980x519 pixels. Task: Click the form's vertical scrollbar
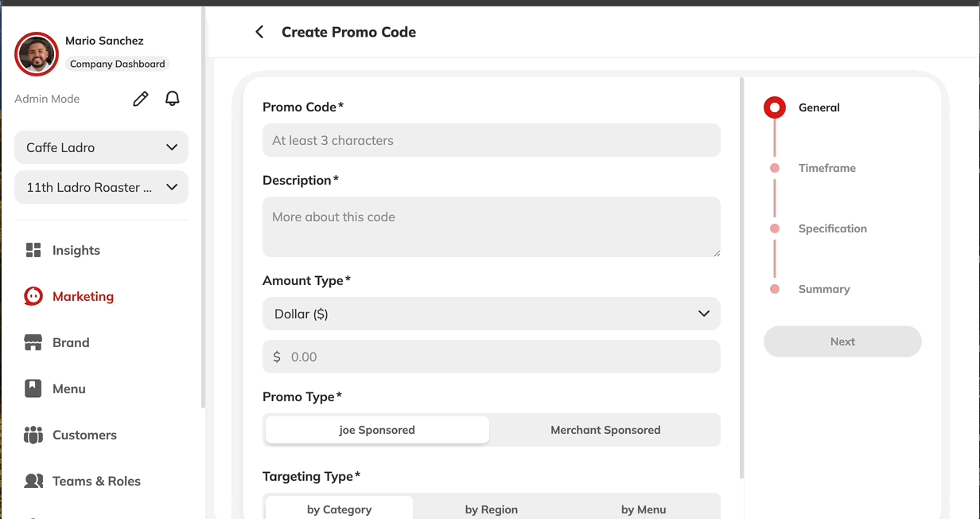coord(742,279)
